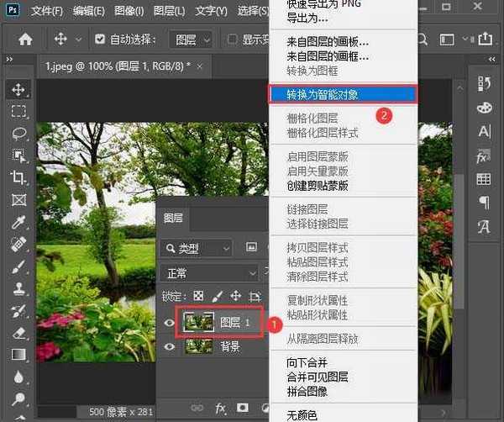This screenshot has height=422, width=504.
Task: Select the Rectangular Marquee tool
Action: [x=18, y=111]
